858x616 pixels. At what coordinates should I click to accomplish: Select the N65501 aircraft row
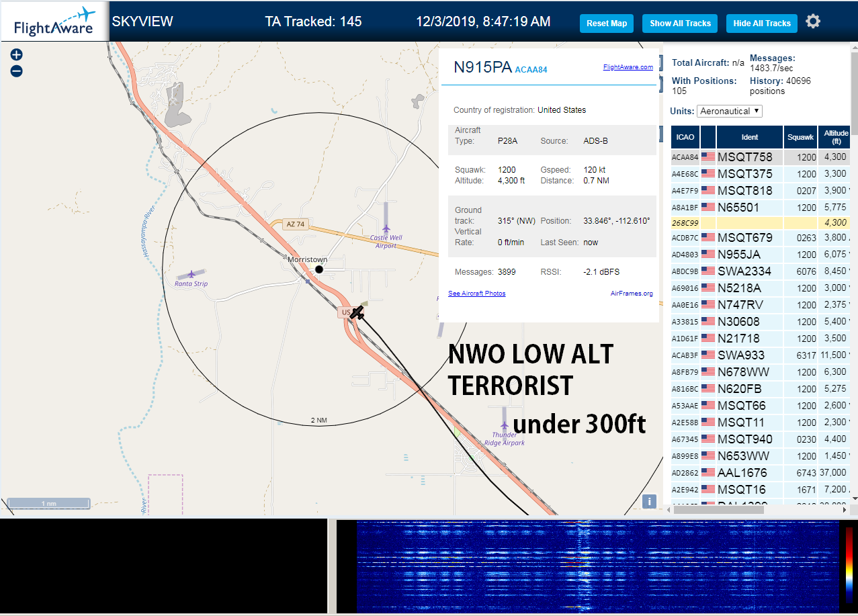coord(761,208)
